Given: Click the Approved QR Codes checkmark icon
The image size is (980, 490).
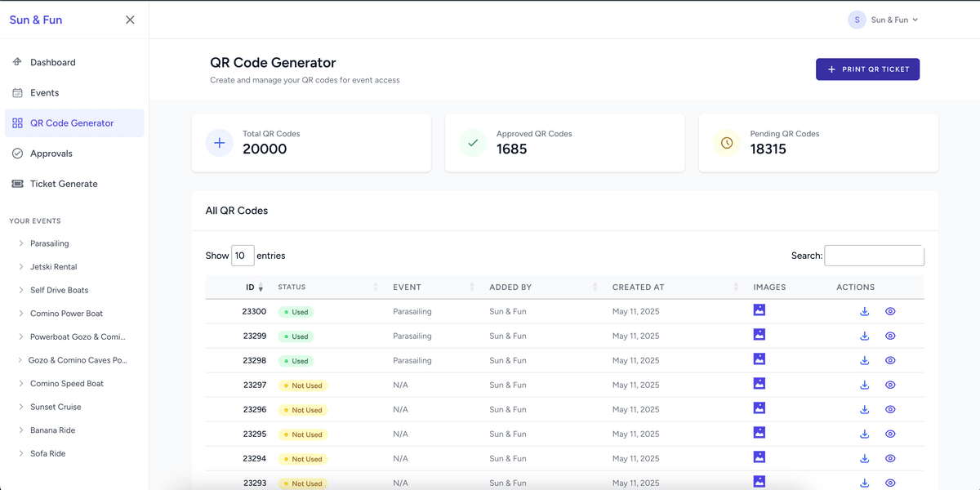Looking at the screenshot, I should 473,143.
